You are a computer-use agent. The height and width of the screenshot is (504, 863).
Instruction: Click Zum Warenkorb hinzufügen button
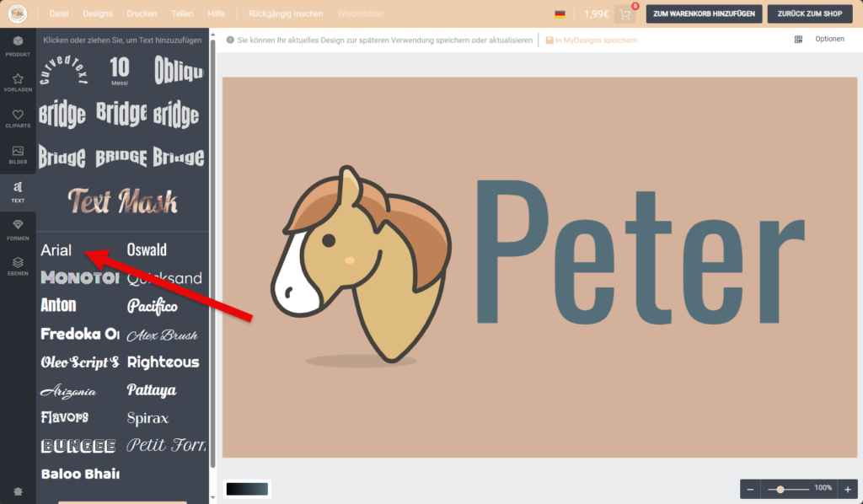tap(705, 14)
